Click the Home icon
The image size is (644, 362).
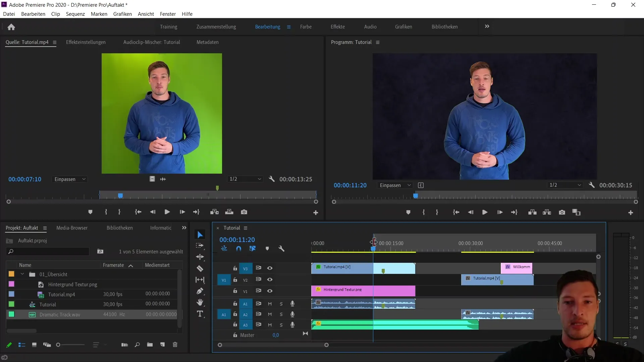tap(11, 27)
